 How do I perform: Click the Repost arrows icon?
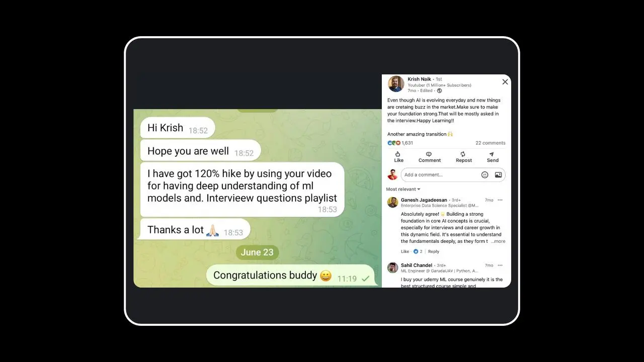coord(463,154)
